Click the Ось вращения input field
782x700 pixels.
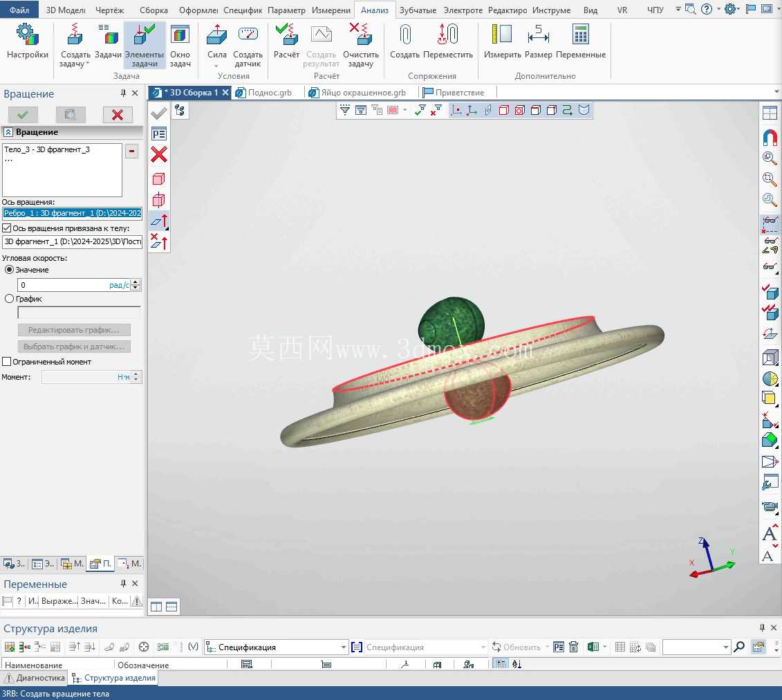click(73, 213)
